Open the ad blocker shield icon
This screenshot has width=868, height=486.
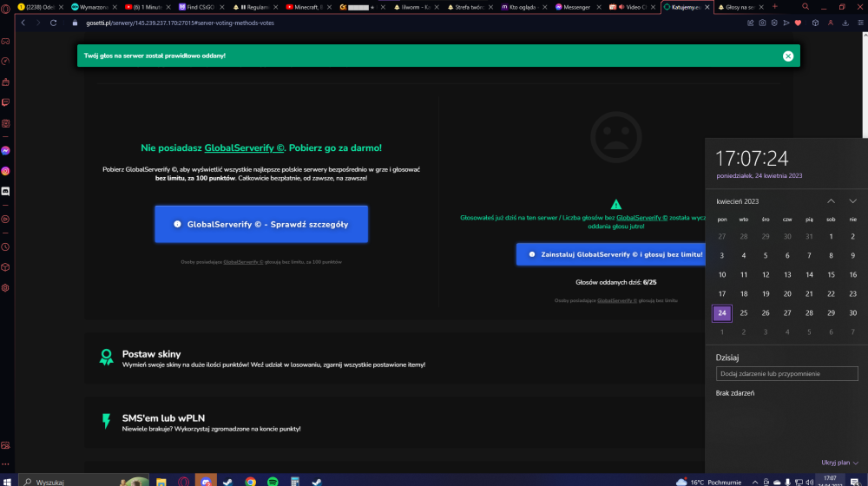tap(774, 23)
